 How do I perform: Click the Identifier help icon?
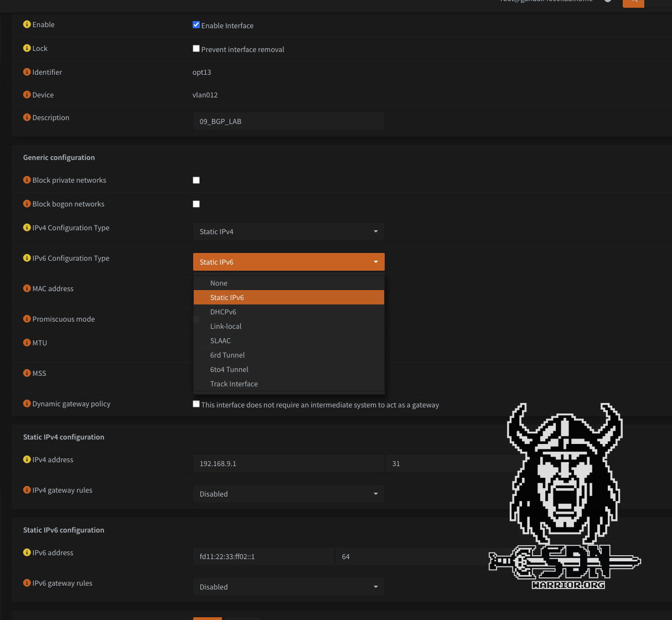[x=27, y=72]
